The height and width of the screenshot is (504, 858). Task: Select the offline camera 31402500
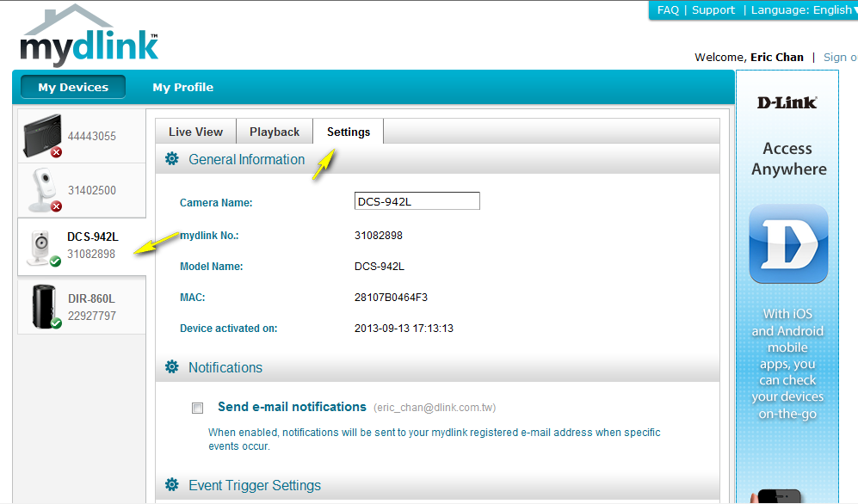pos(43,190)
